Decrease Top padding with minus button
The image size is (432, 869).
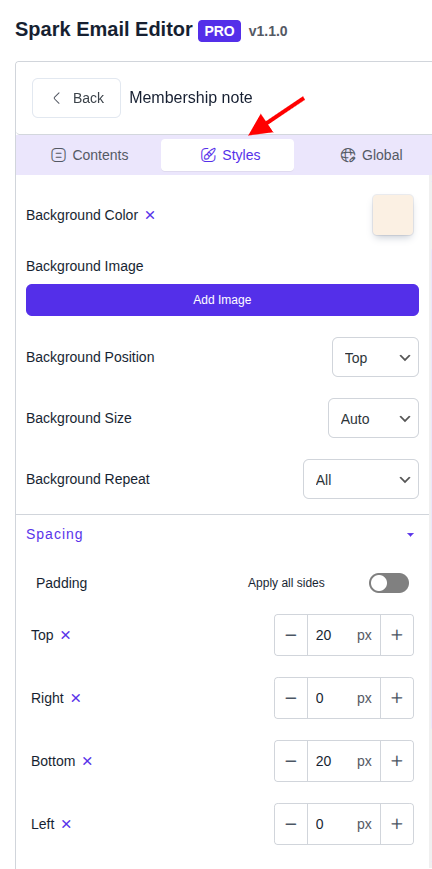[x=291, y=635]
